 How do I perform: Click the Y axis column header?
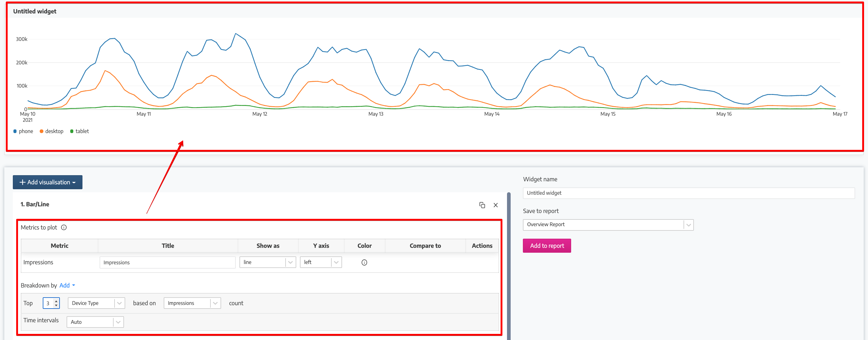pyautogui.click(x=321, y=246)
